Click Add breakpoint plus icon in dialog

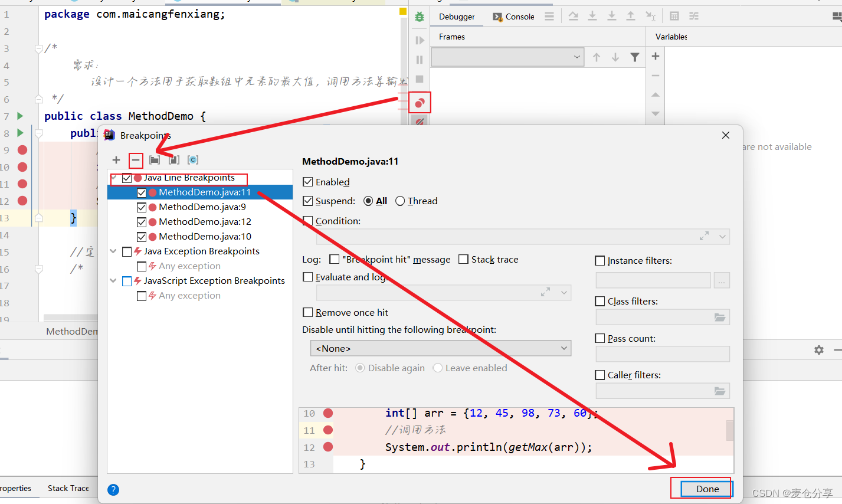[116, 160]
